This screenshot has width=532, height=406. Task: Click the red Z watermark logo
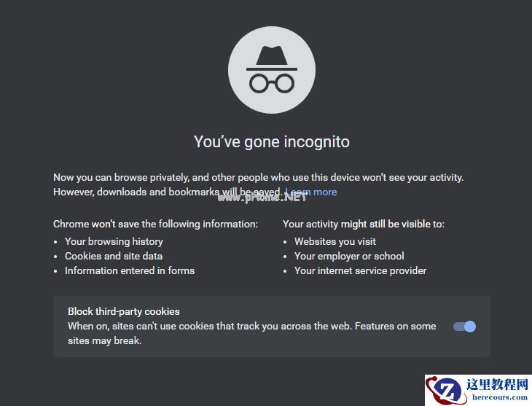click(442, 391)
